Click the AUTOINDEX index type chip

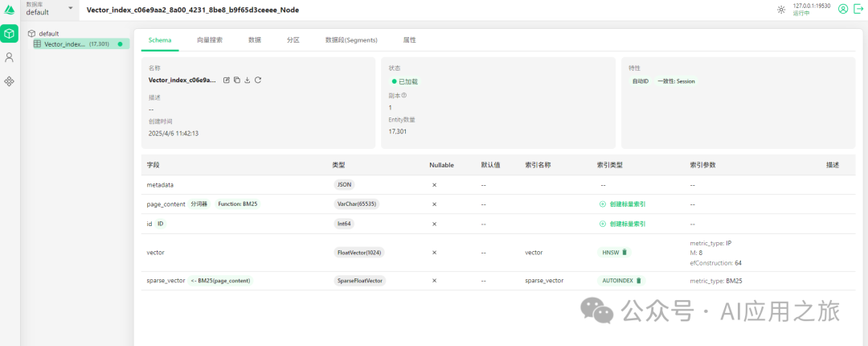point(621,281)
